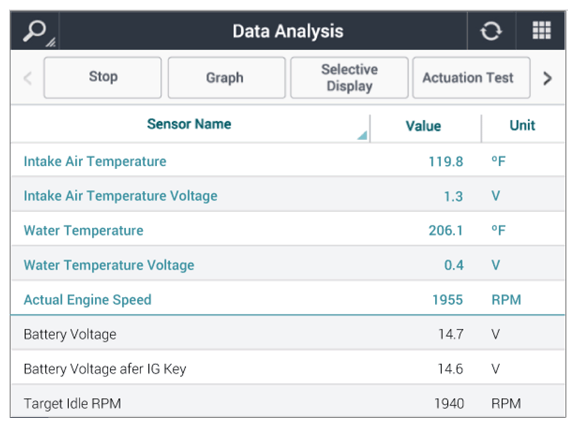Tap the refresh icon in header
Screen dimensions: 577x427
pos(491,31)
